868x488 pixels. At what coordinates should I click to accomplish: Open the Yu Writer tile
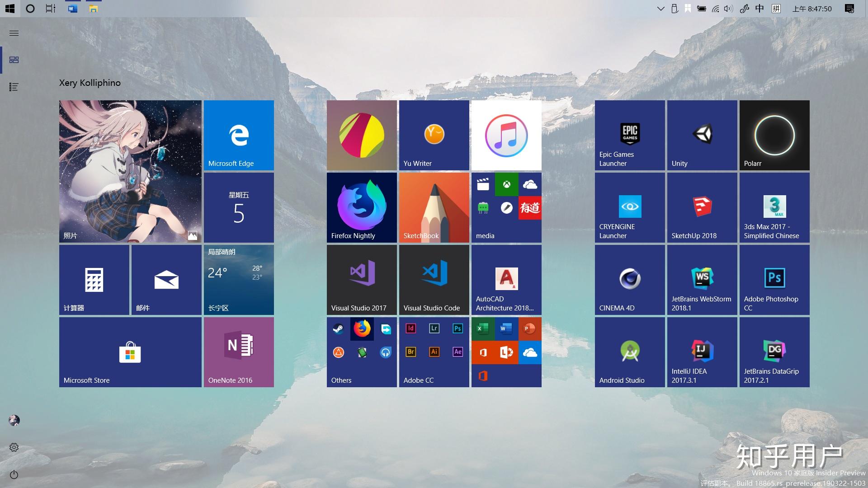(434, 135)
